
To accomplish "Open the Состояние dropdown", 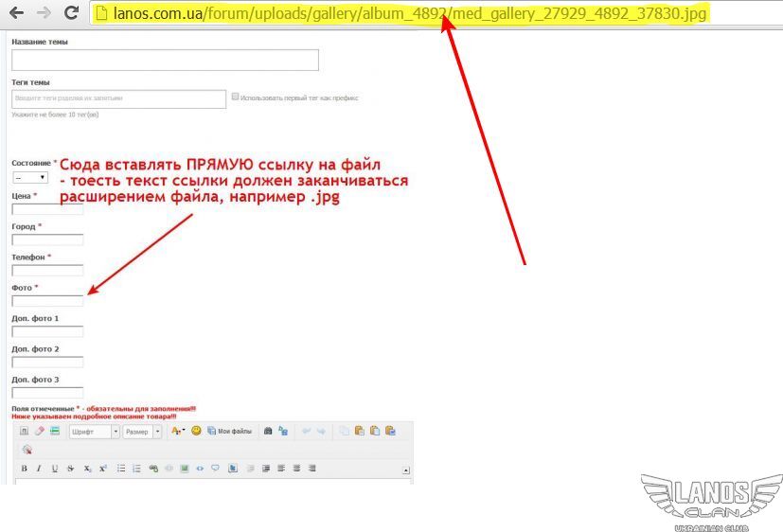I will pos(30,177).
